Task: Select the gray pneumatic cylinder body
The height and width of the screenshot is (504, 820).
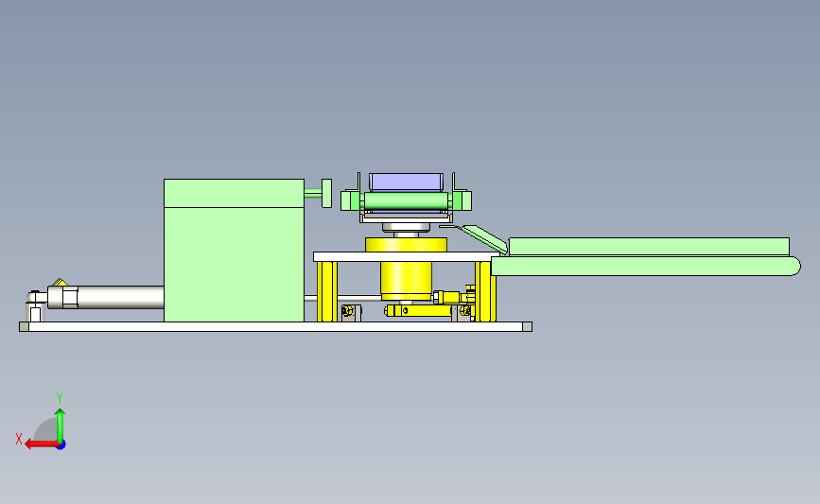Action: [120, 297]
